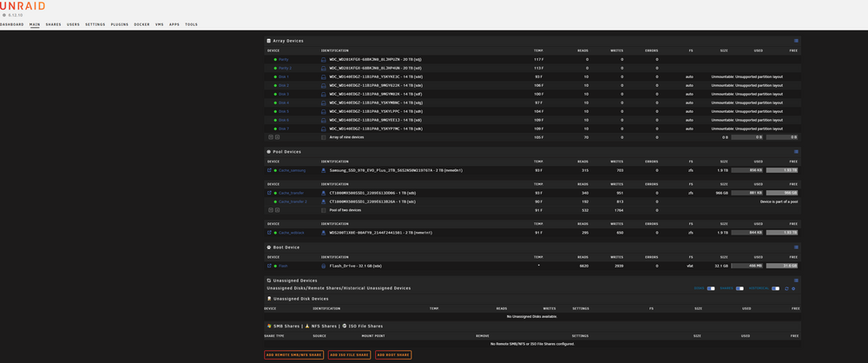Toggle the Disks switch in Unassigned Devices
The image size is (868, 363).
tap(711, 288)
